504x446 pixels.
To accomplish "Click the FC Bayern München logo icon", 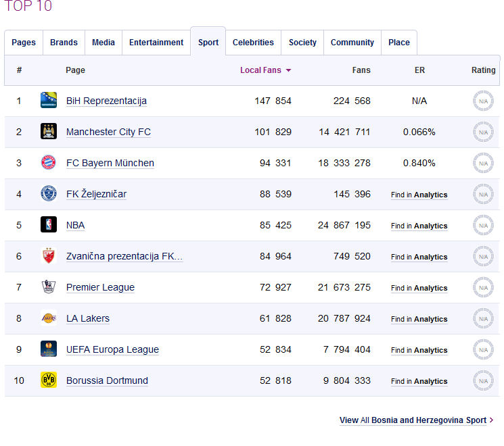I will (x=49, y=163).
